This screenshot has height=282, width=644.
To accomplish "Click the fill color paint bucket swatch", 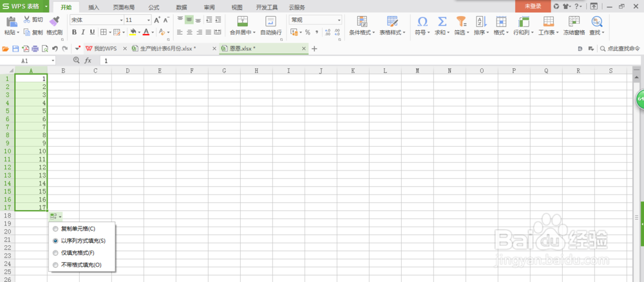I will point(133,32).
